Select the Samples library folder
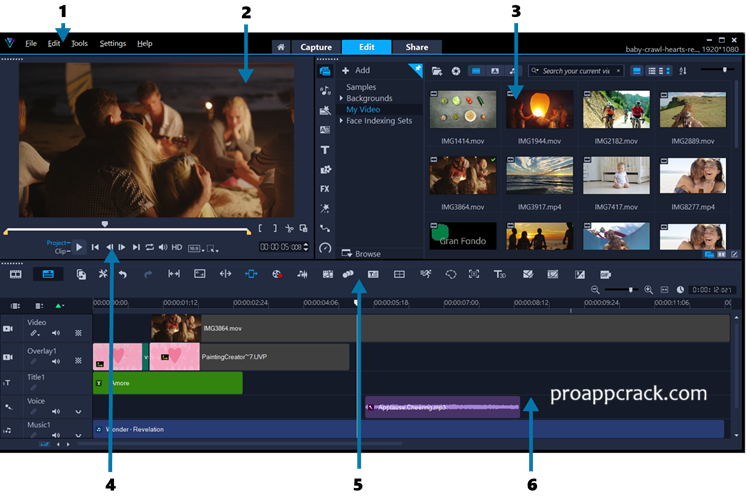Viewport: 750px width, 498px height. click(x=361, y=87)
